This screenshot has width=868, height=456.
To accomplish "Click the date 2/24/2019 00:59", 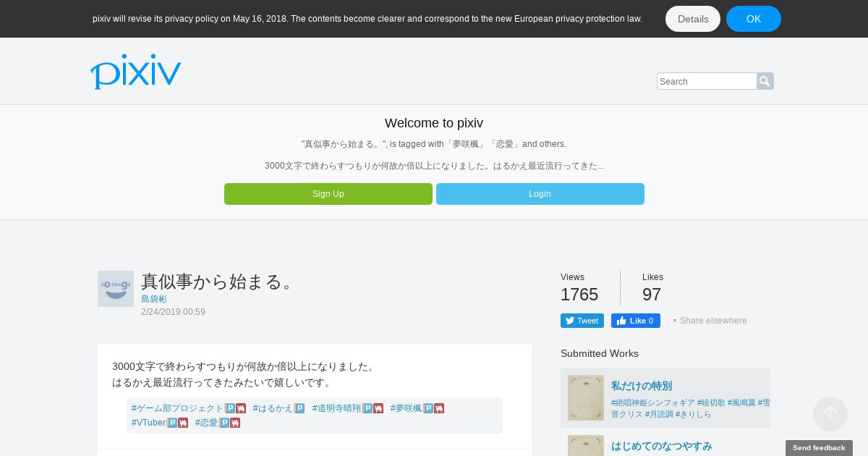I will coord(173,312).
